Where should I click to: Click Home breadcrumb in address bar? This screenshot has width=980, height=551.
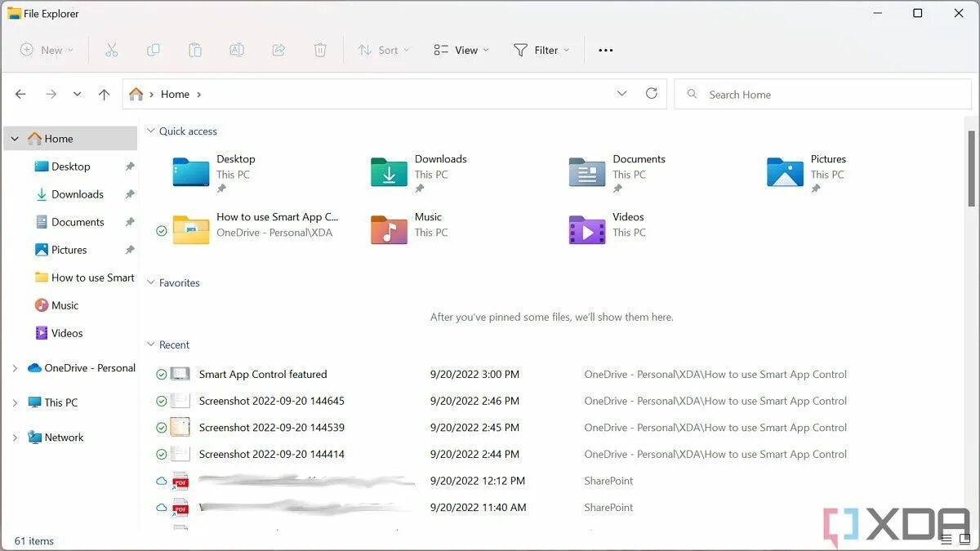(x=175, y=94)
